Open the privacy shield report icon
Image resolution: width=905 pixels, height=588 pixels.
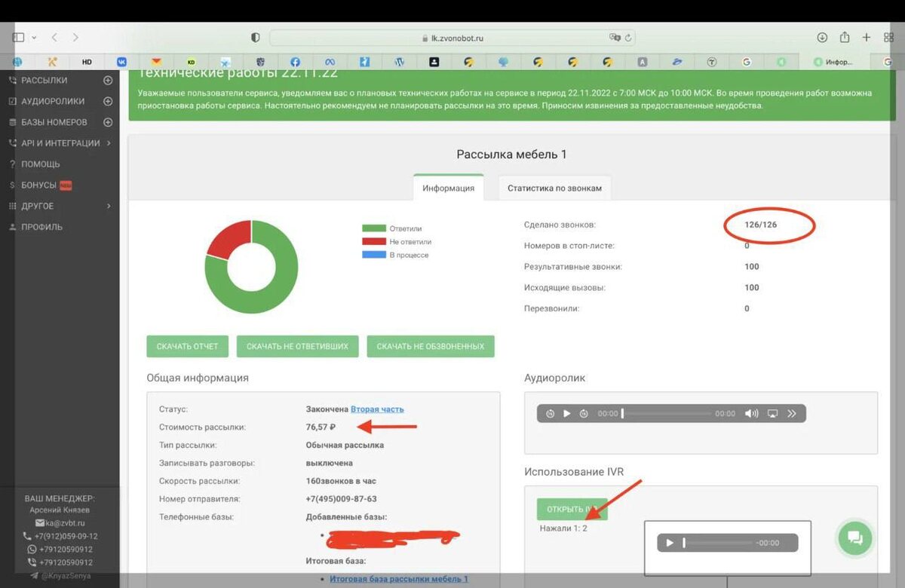click(x=255, y=37)
